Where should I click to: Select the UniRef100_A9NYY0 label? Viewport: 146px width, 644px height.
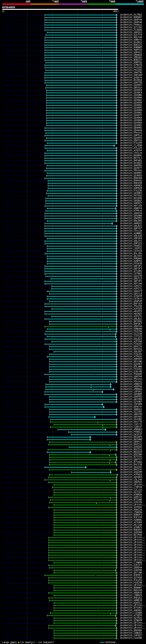(131, 40)
